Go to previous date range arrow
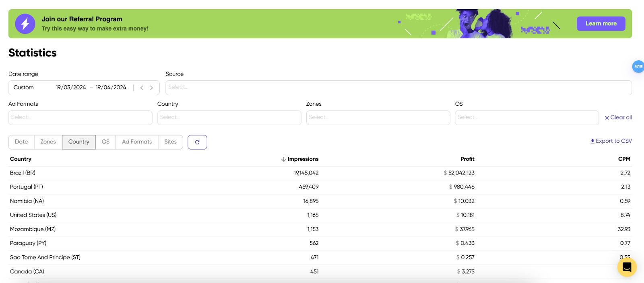This screenshot has height=283, width=644. click(142, 88)
